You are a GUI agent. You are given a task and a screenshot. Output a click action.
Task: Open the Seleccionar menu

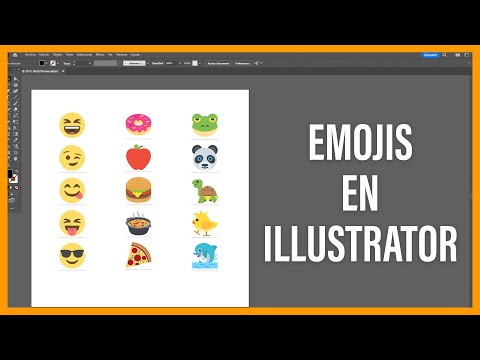pyautogui.click(x=84, y=55)
